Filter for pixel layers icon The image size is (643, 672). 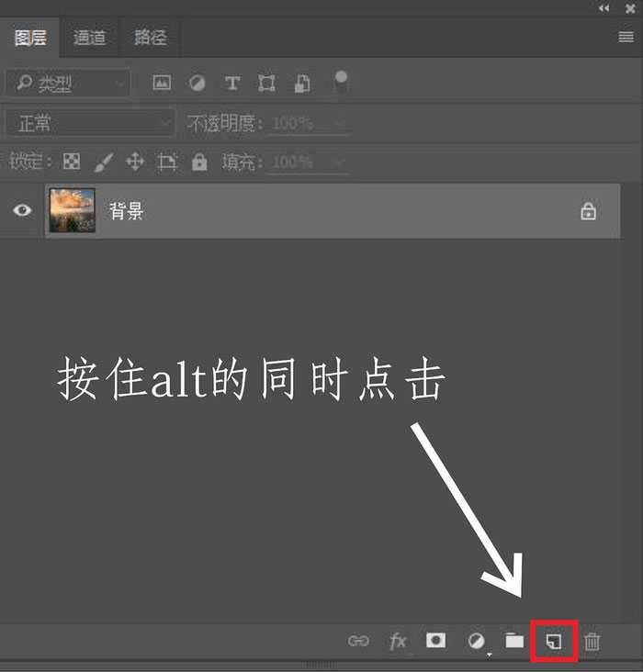162,83
